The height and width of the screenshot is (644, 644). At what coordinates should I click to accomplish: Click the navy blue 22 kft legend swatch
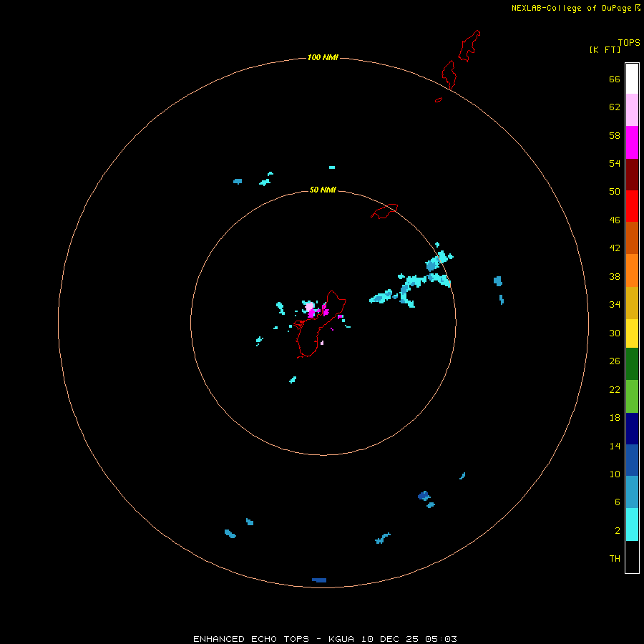(632, 429)
